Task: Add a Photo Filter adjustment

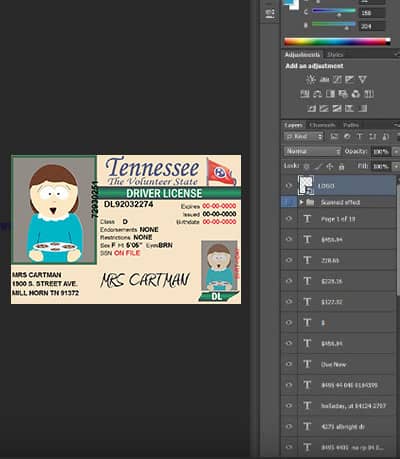Action: point(343,94)
